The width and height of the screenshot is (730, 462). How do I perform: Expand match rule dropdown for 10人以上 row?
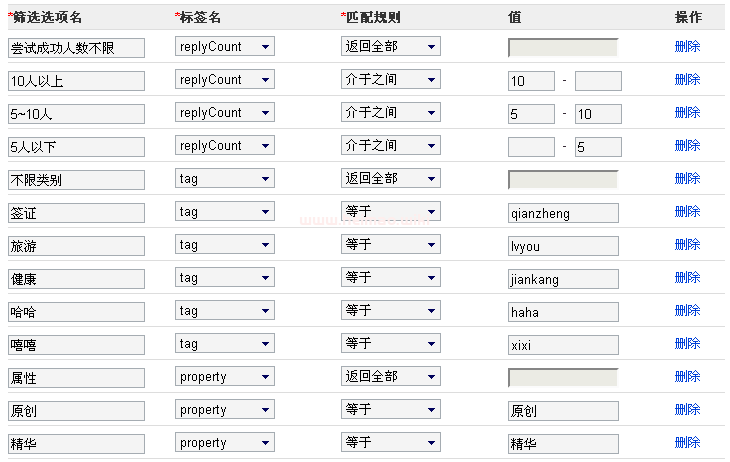point(390,80)
